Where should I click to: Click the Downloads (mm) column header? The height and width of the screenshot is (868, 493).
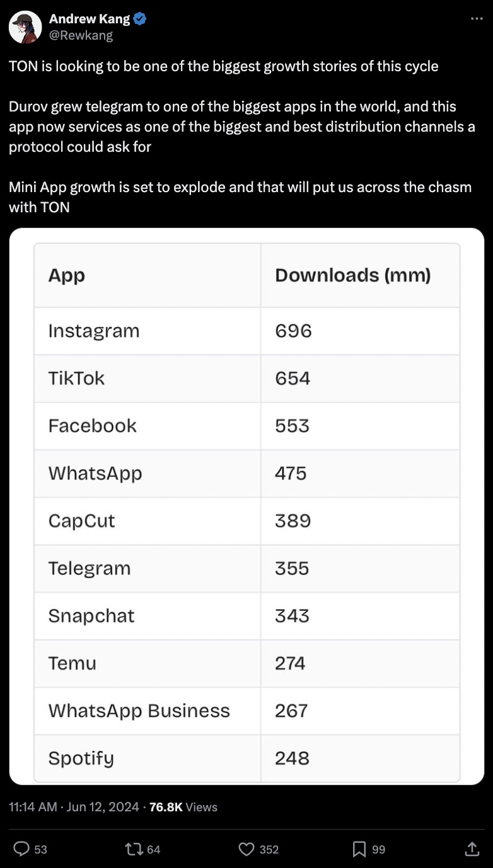[352, 275]
